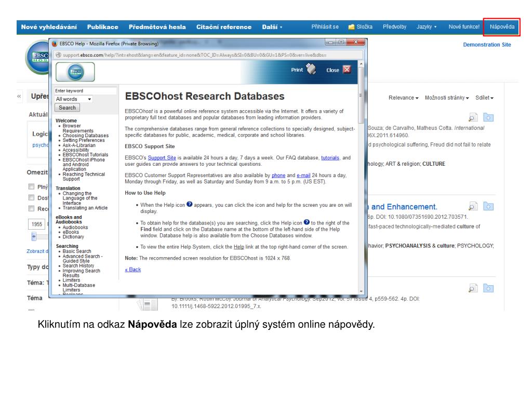Open Předvolby preferences
532x399 pixels.
395,27
